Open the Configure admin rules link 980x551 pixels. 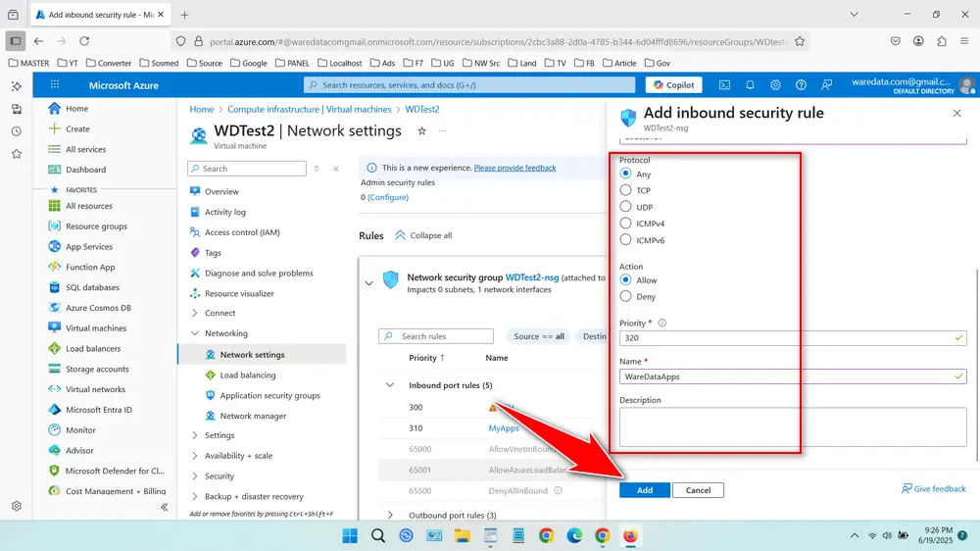[x=388, y=197]
